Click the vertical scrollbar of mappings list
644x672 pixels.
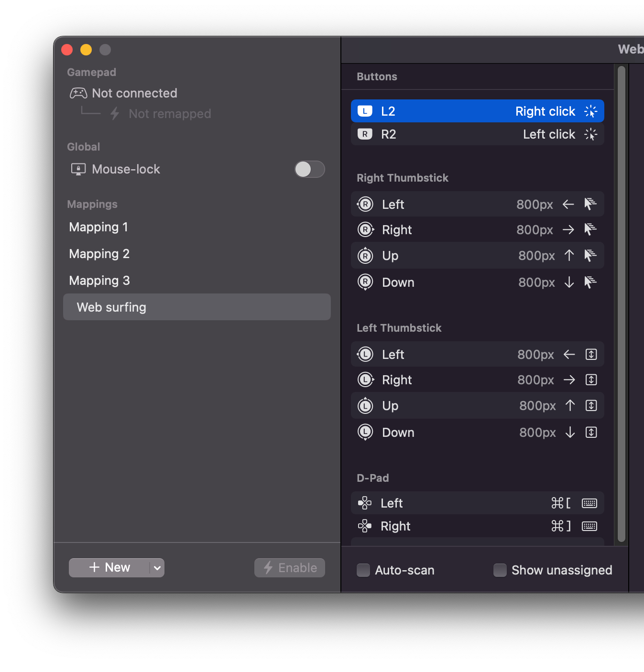click(622, 304)
